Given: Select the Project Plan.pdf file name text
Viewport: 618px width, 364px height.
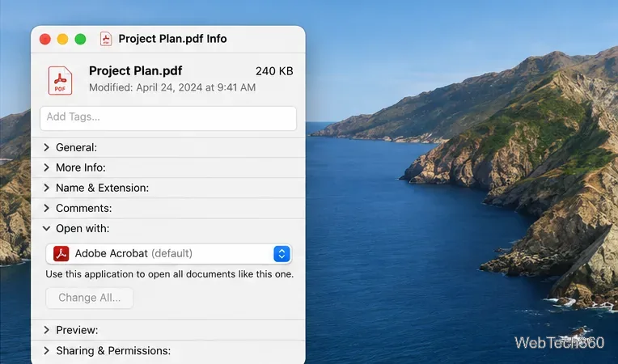Looking at the screenshot, I should (135, 71).
